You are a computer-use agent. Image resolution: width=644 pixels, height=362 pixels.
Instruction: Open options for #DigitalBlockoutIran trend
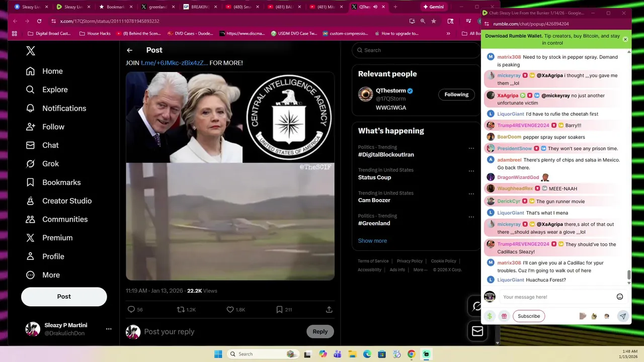(x=471, y=148)
